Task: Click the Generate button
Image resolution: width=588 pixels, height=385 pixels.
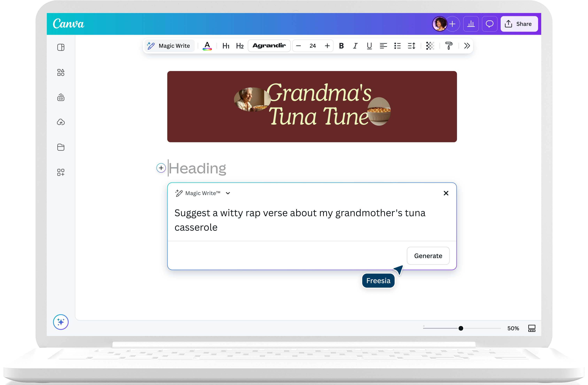Action: click(x=428, y=256)
